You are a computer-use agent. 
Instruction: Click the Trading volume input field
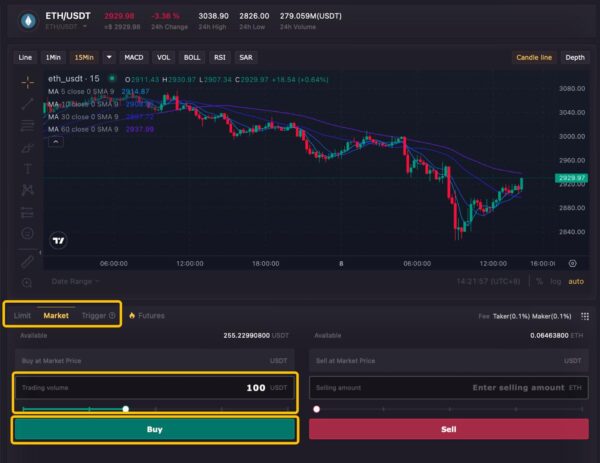point(155,388)
